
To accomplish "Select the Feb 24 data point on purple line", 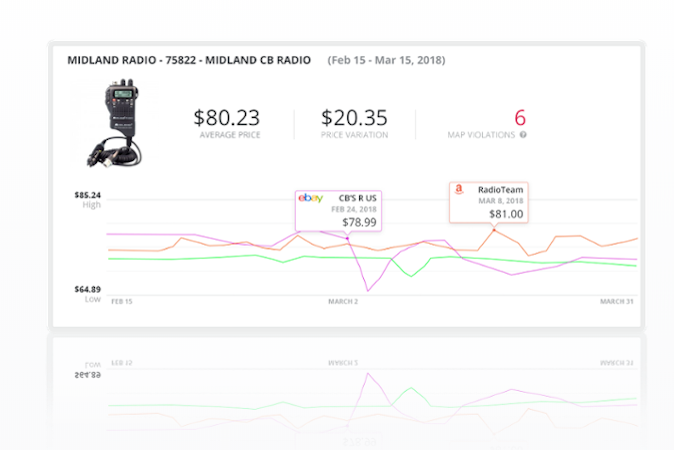I will coord(347,238).
